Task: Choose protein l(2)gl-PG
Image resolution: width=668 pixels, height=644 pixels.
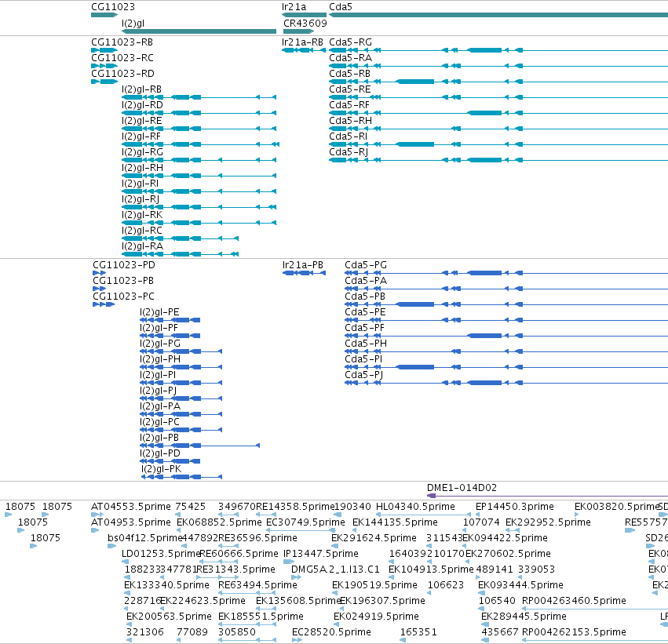Action: 160,344
